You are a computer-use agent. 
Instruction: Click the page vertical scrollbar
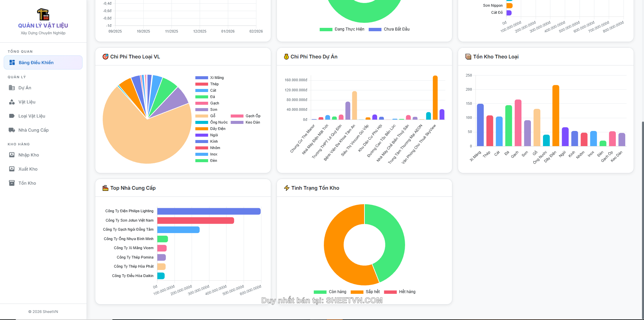click(642, 218)
